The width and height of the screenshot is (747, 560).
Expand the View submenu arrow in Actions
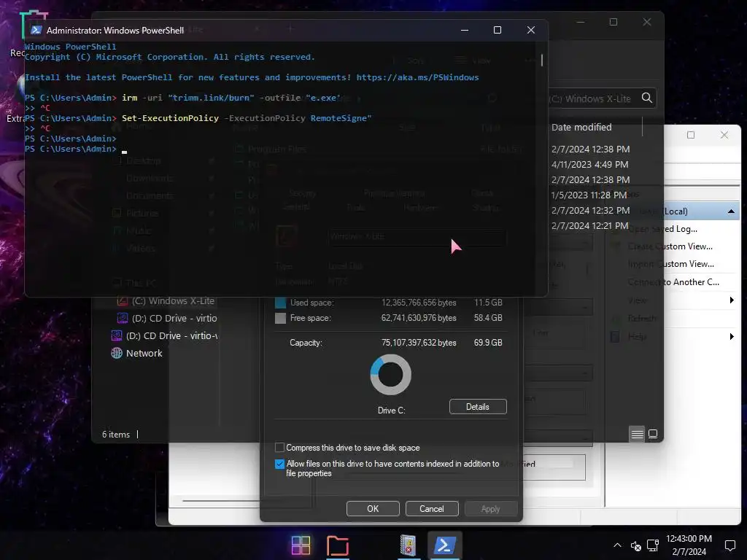click(731, 300)
